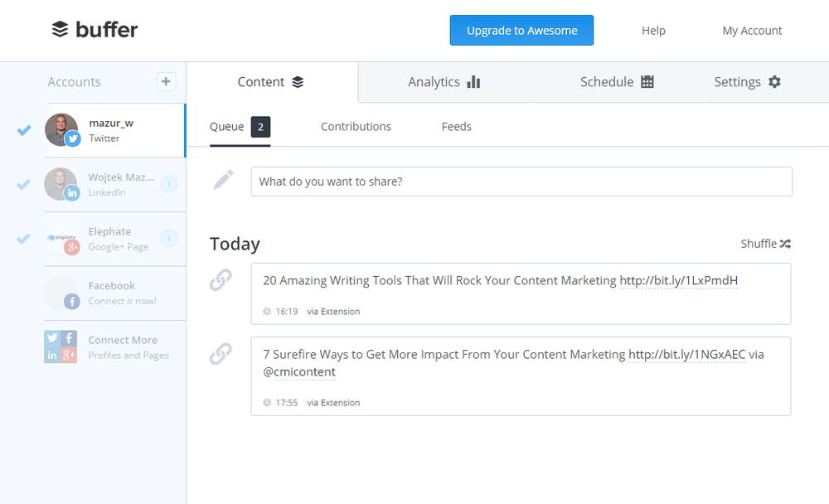Screen dimensions: 829x504
Task: Click the Shuffle arrows icon
Action: [785, 244]
